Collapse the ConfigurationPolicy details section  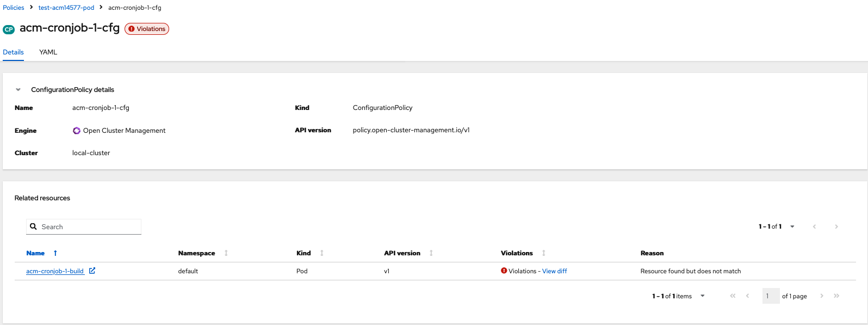click(x=18, y=90)
